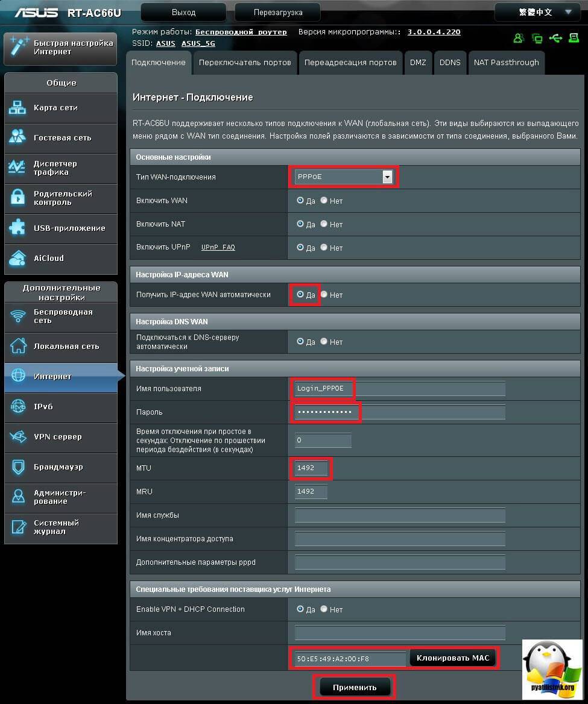Viewport: 588px width, 704px height.
Task: Open the Quick Internet Setup wizard icon
Action: point(19,47)
